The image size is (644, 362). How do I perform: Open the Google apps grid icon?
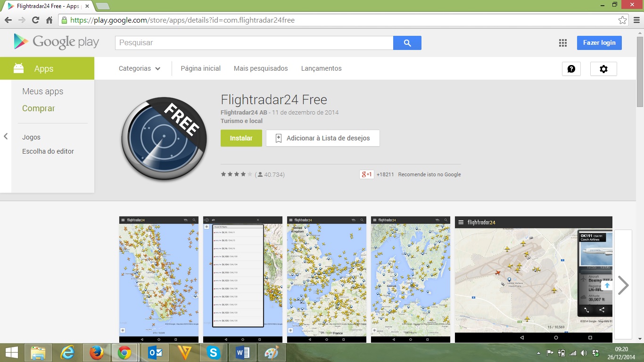point(562,43)
